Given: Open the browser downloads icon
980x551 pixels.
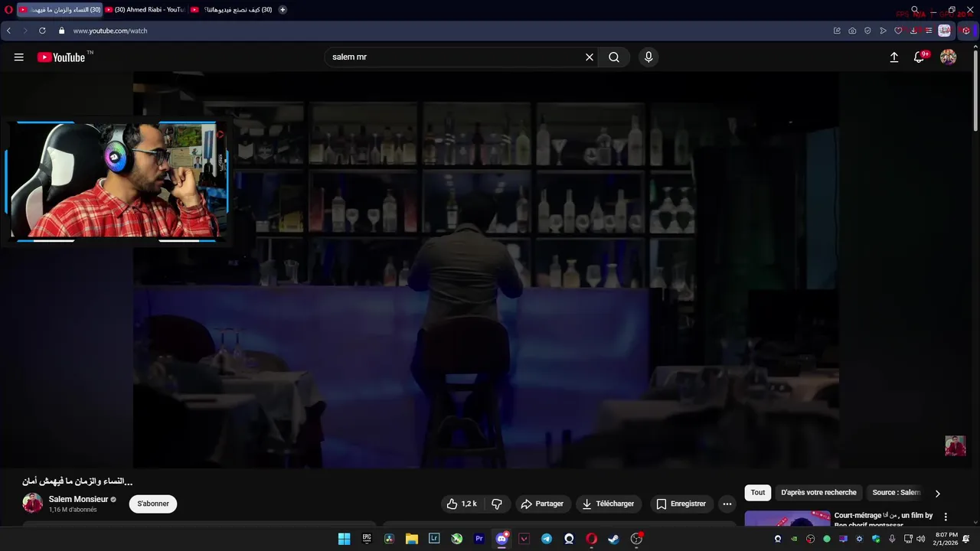Looking at the screenshot, I should pos(913,31).
